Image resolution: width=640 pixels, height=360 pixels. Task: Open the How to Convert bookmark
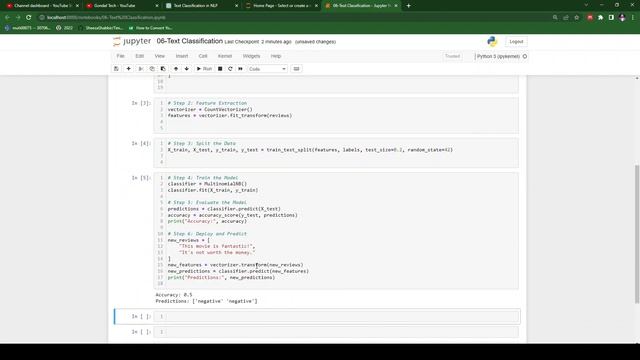point(150,28)
